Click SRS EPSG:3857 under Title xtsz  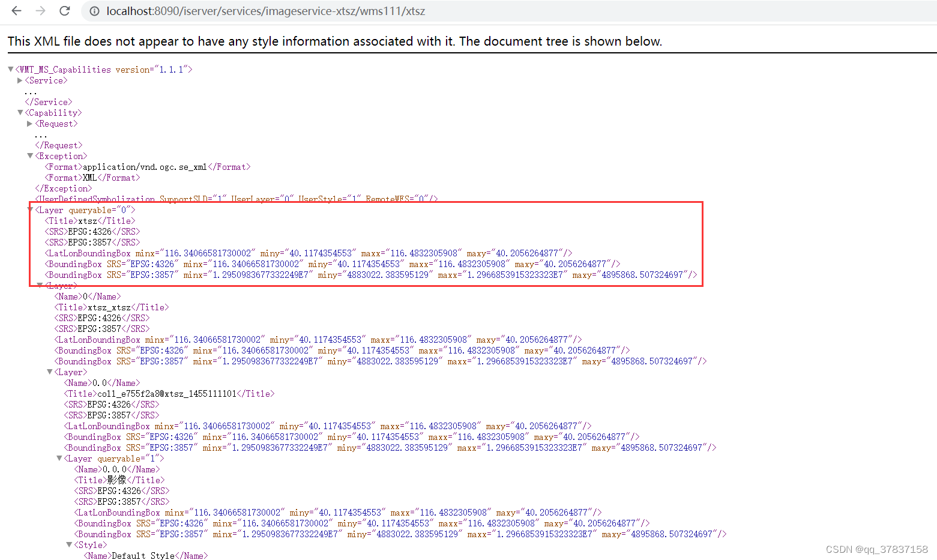(x=92, y=242)
